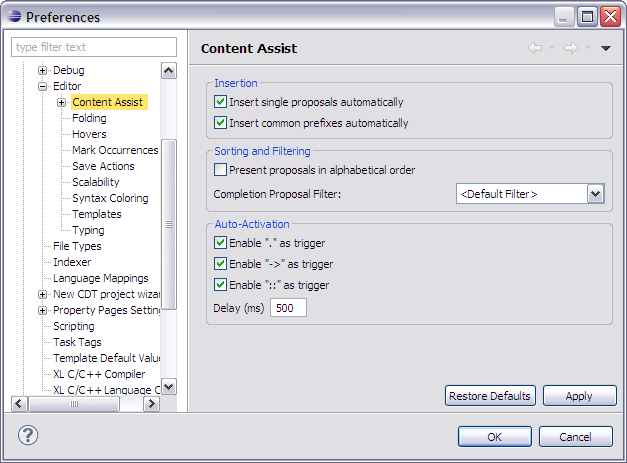
Task: Click tree horizontal scrollbar right arrow
Action: click(151, 404)
